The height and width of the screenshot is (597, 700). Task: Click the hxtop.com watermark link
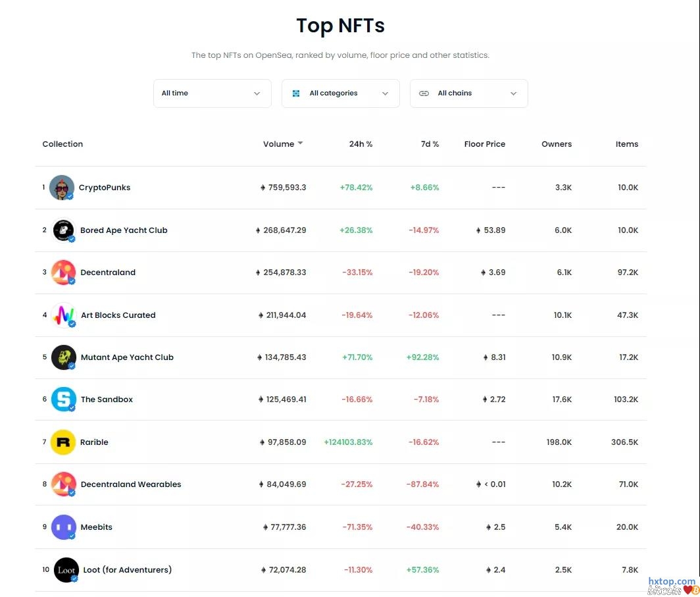tap(672, 582)
